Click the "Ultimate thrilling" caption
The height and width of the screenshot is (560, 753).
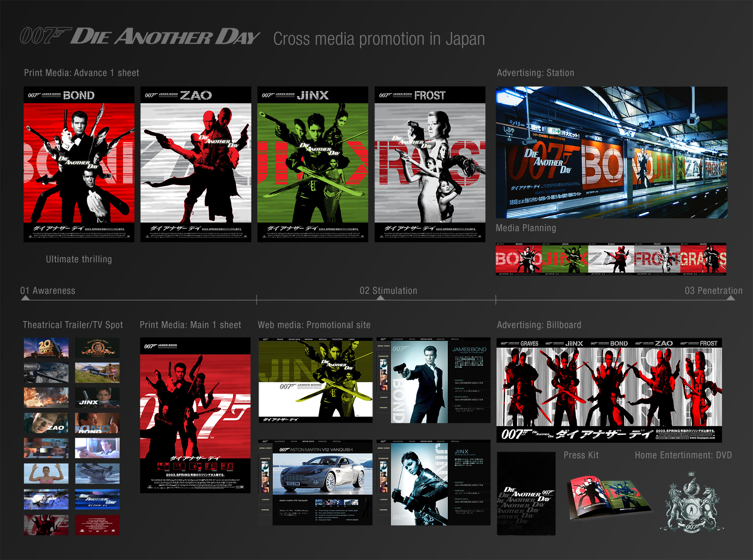[79, 259]
